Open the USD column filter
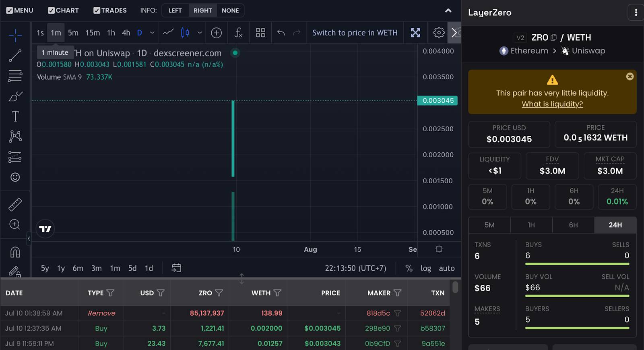Viewport: 644px width, 350px height. tap(161, 293)
